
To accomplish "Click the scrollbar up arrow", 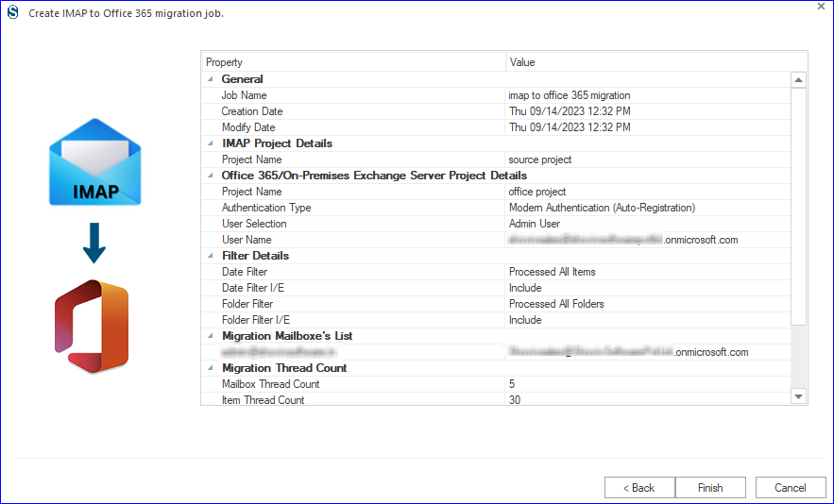I will point(798,79).
